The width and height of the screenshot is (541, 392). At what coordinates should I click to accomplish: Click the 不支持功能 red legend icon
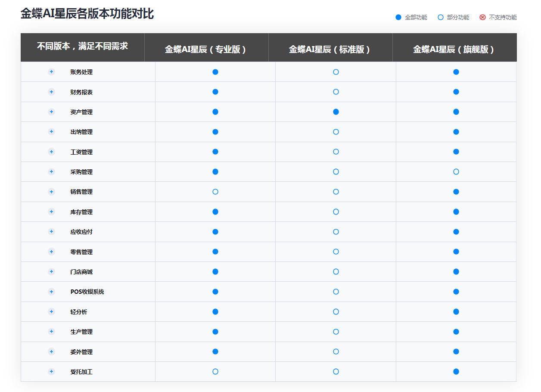(482, 17)
